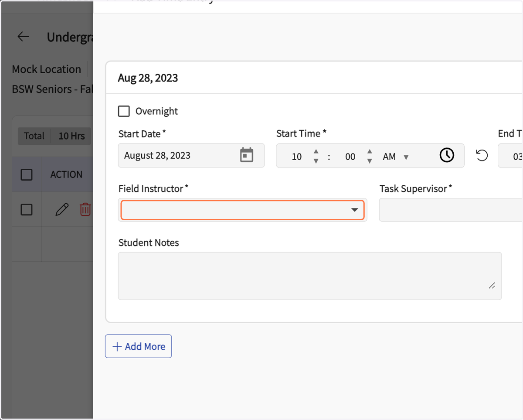
Task: Click the reset time circular arrow
Action: point(482,155)
